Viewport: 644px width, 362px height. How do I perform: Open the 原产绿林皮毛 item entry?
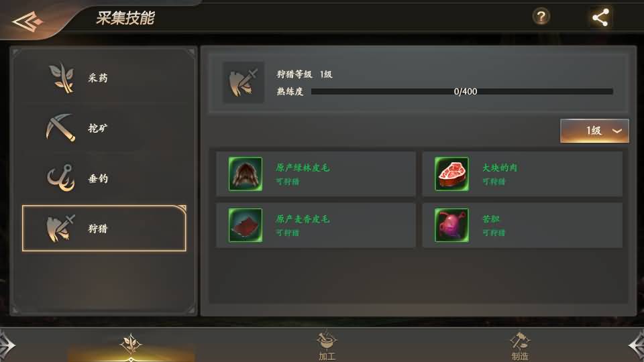coord(316,174)
